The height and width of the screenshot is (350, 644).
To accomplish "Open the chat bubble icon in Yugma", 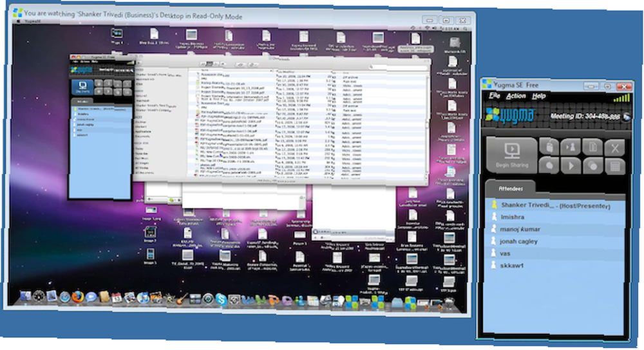I will pos(549,166).
